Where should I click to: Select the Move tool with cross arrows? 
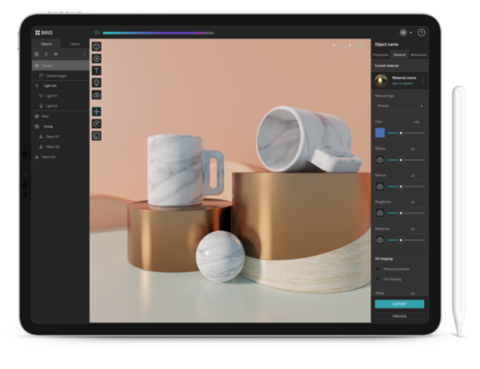tap(97, 112)
